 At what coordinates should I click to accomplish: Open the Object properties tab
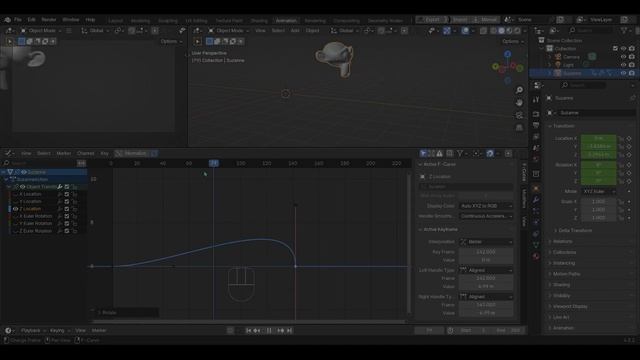[x=536, y=188]
